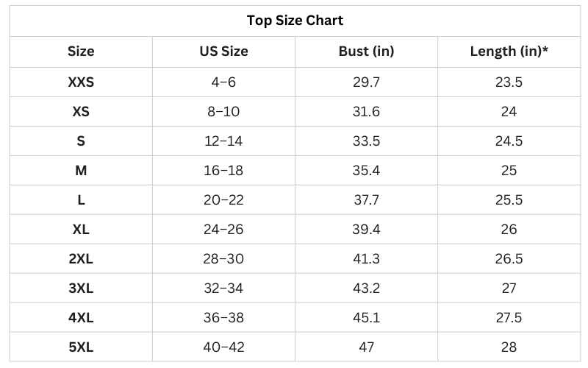Select US size cell 4–6
This screenshot has width=588, height=368.
[223, 82]
